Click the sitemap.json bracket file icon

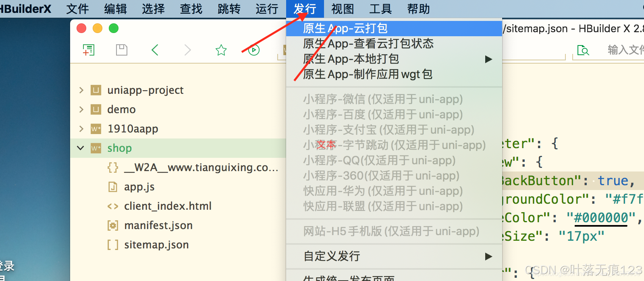coord(113,244)
